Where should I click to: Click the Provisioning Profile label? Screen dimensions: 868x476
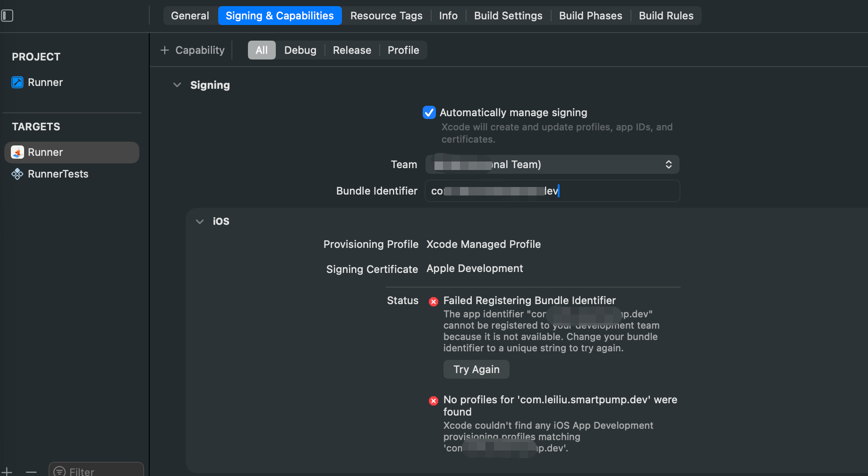pyautogui.click(x=371, y=244)
